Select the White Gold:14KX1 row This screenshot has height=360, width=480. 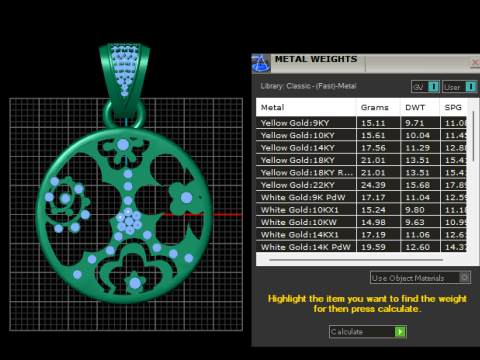(x=361, y=235)
